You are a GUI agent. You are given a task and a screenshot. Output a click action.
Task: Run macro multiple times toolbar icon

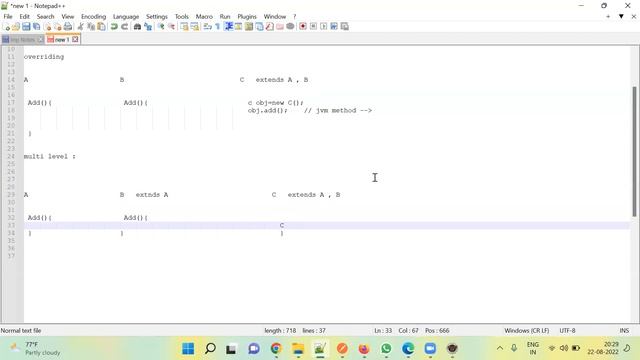(334, 27)
